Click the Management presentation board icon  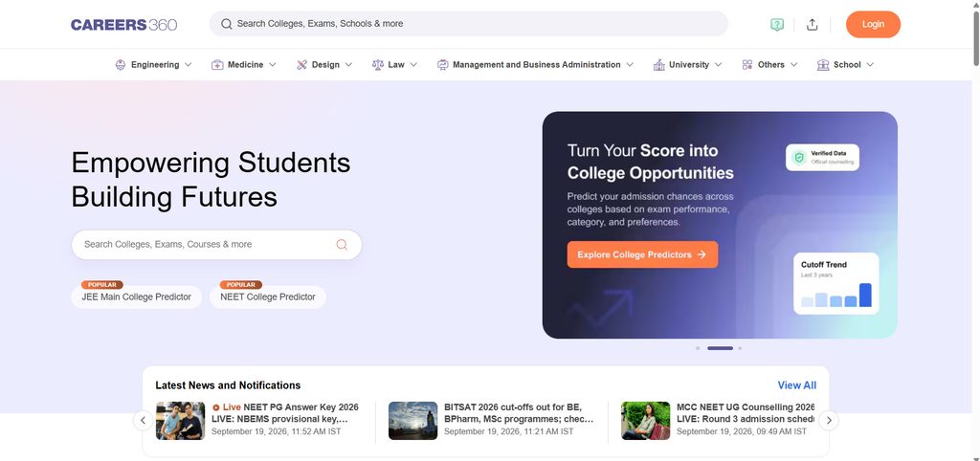click(442, 64)
